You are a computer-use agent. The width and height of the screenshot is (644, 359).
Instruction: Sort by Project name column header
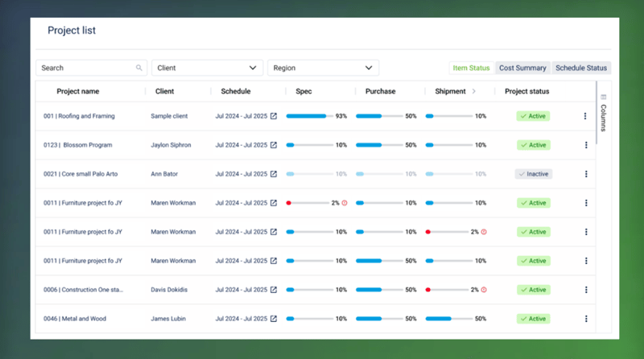click(77, 91)
